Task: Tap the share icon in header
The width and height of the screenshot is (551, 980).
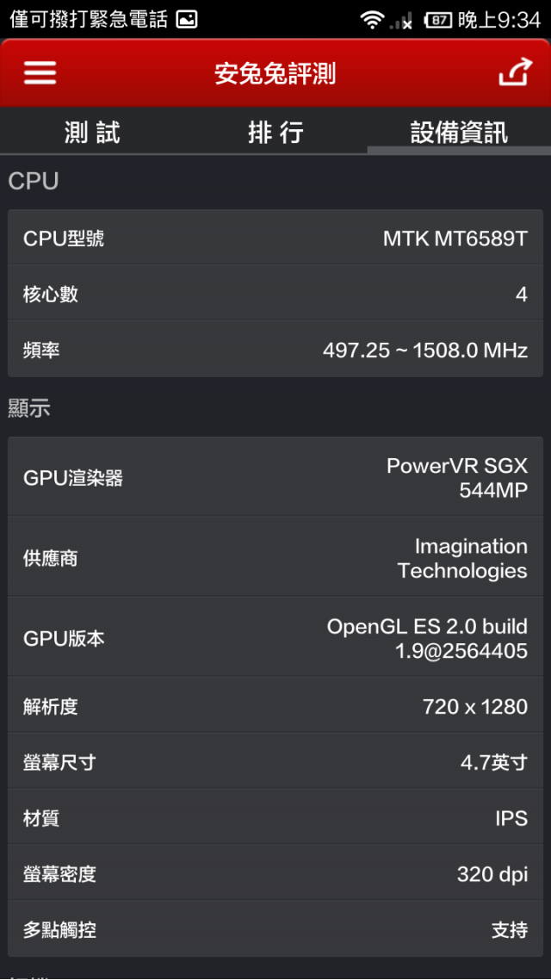Action: point(515,71)
